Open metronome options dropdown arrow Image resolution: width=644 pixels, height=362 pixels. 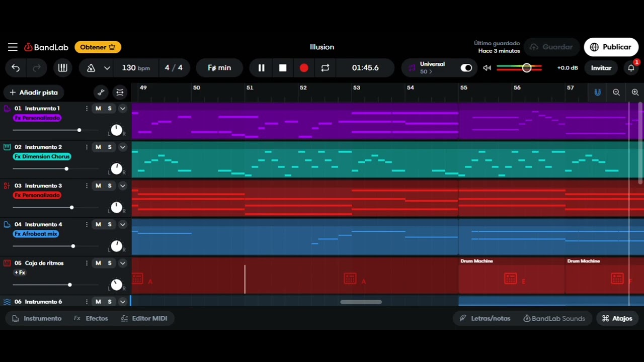[x=107, y=68]
